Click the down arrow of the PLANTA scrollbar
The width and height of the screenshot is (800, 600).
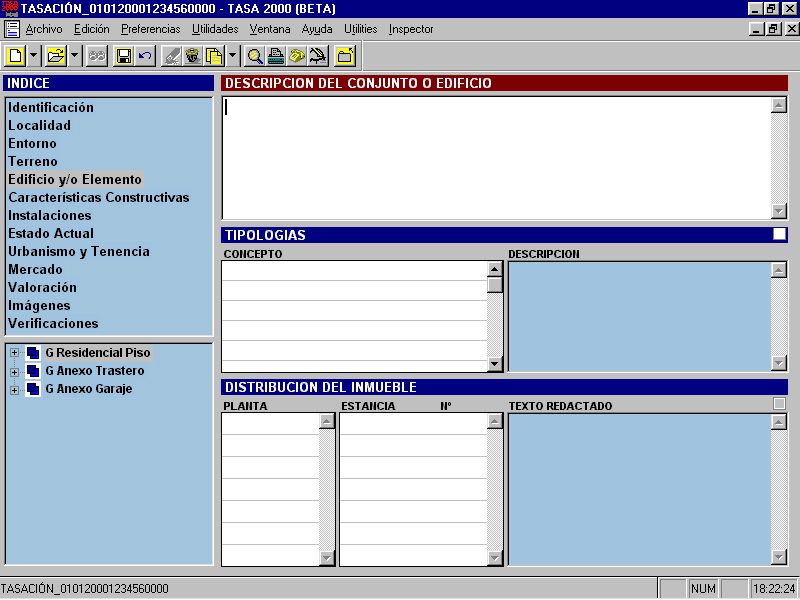327,558
